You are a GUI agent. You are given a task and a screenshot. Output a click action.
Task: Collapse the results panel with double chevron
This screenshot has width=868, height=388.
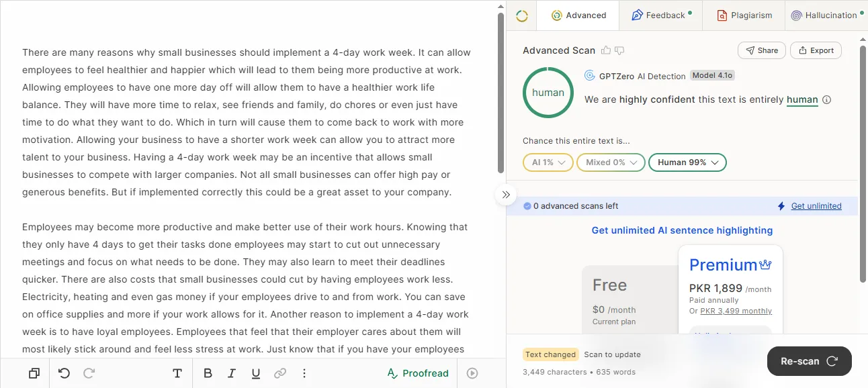506,195
